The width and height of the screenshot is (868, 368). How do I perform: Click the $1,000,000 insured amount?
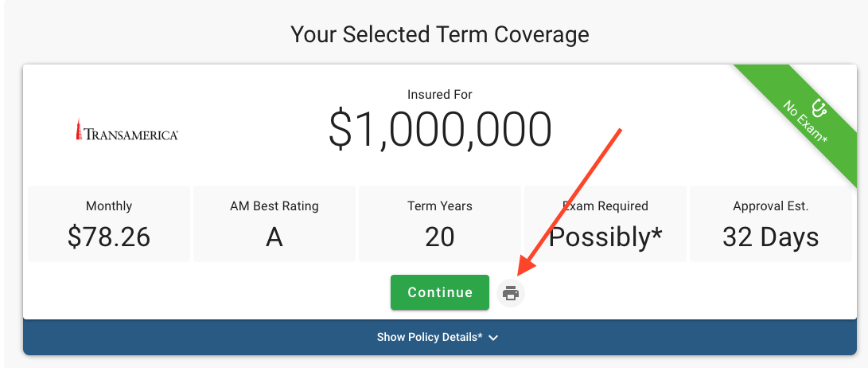[x=439, y=130]
